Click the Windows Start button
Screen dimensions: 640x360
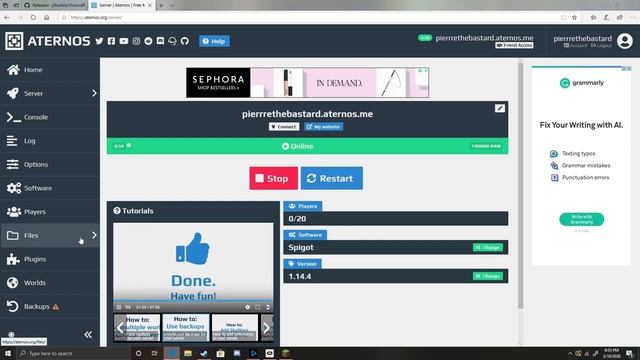click(x=8, y=353)
